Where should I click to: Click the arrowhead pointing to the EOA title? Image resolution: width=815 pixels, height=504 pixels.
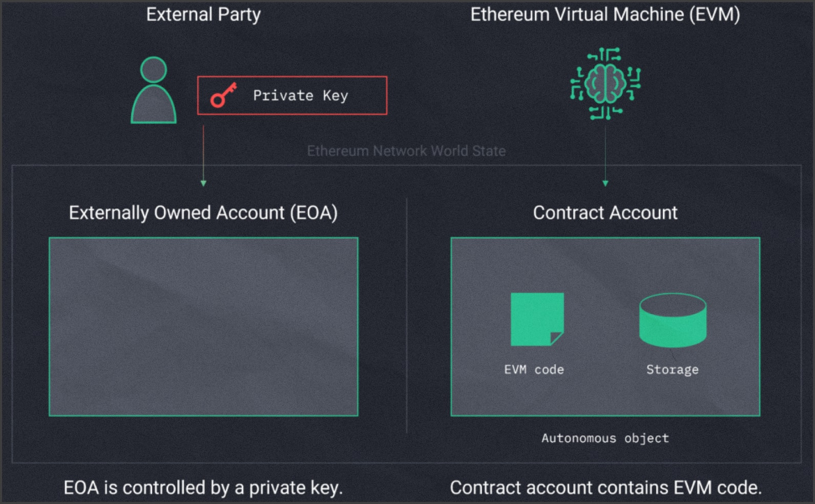pos(203,183)
